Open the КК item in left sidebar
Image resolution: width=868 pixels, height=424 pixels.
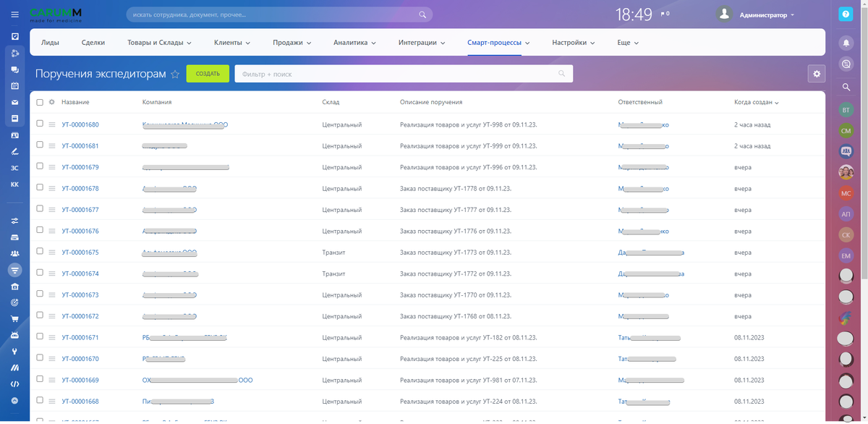coord(14,185)
